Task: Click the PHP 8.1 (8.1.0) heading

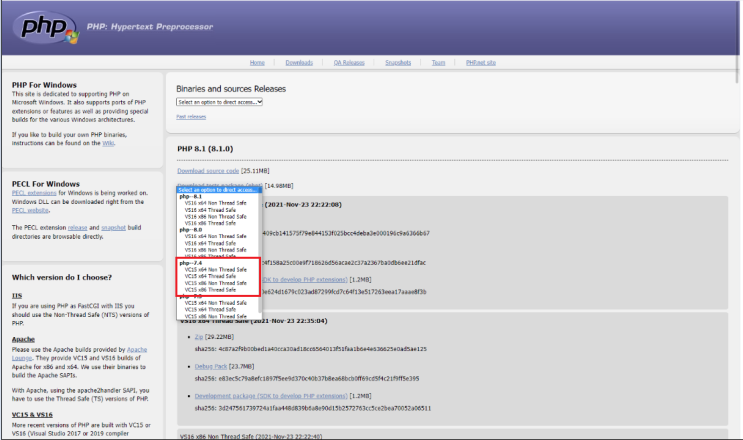Action: (x=205, y=149)
